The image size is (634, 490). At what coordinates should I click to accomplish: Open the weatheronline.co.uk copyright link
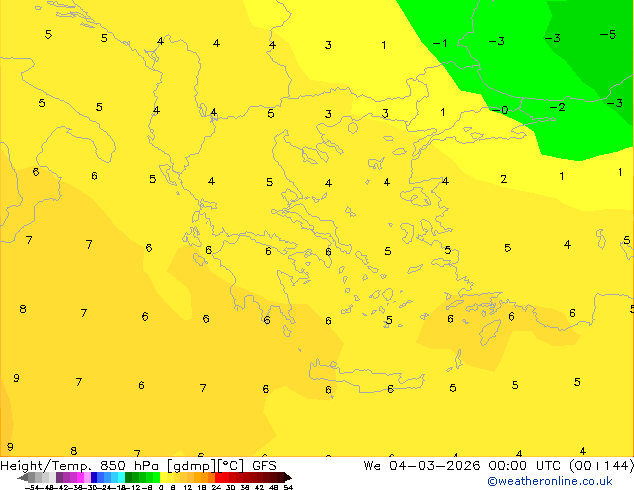[549, 481]
